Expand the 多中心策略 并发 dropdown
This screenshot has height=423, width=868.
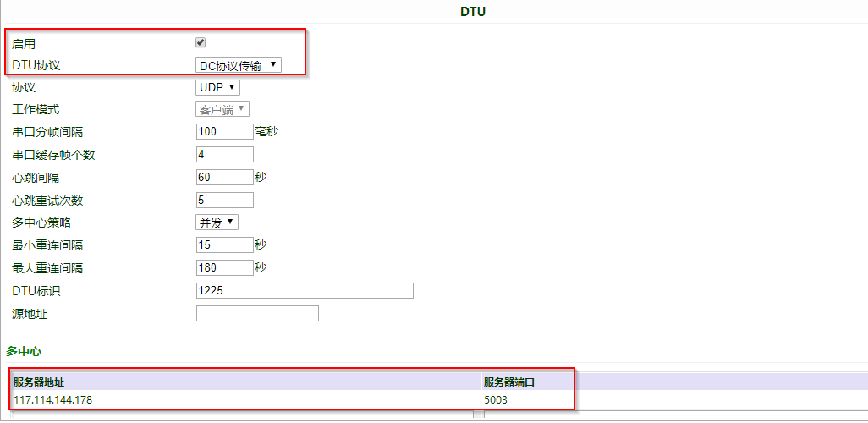(217, 222)
